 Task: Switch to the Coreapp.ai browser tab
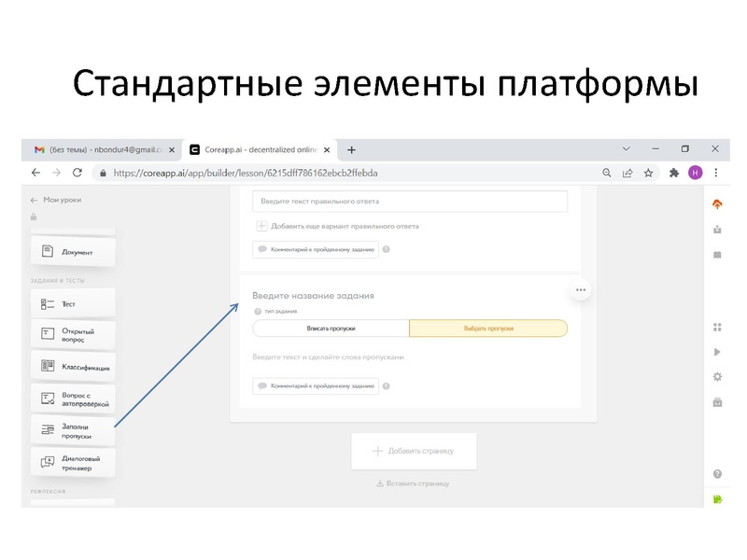click(x=250, y=147)
